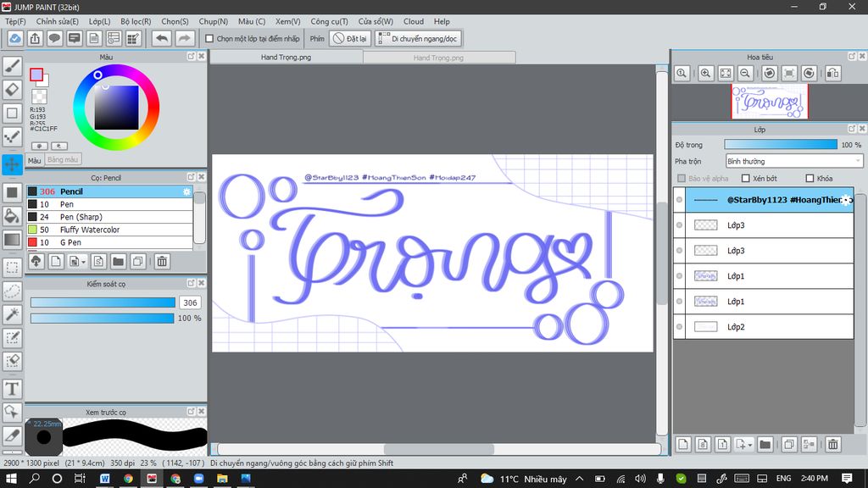Tick the 'Bảo vệ alpha' checkbox
Image resolution: width=868 pixels, height=488 pixels.
pos(682,178)
